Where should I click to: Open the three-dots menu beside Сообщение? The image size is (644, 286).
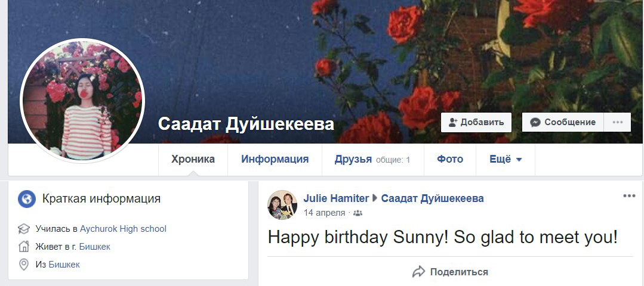617,122
